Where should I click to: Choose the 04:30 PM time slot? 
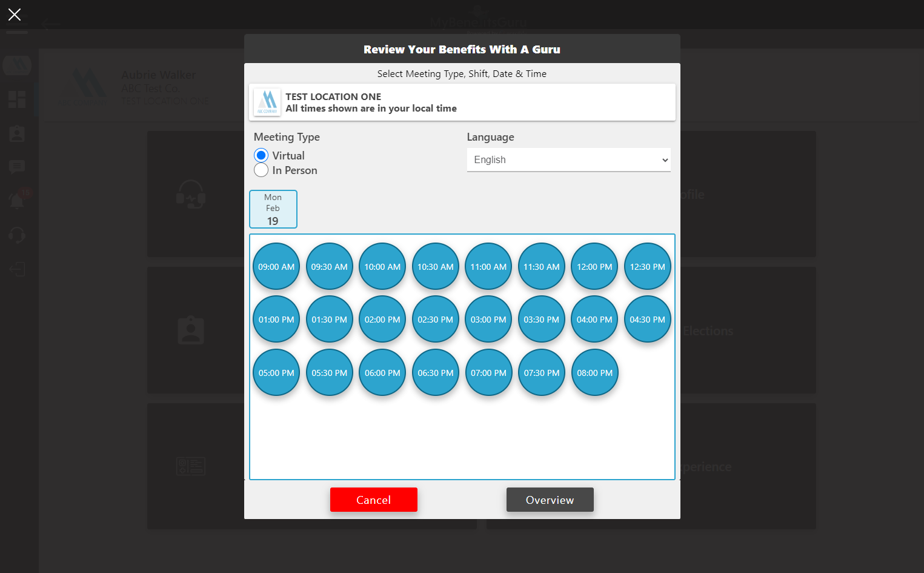click(x=648, y=320)
